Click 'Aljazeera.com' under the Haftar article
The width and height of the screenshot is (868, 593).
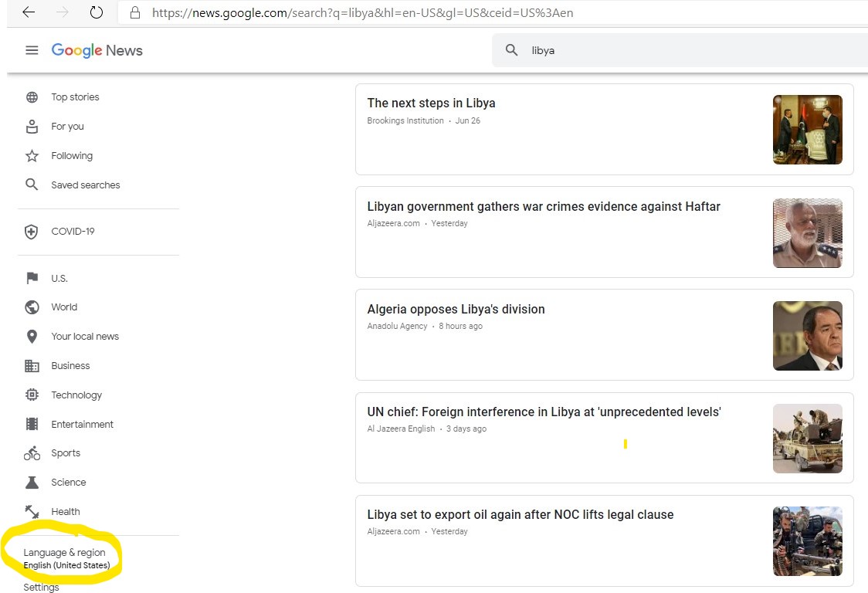[x=393, y=223]
